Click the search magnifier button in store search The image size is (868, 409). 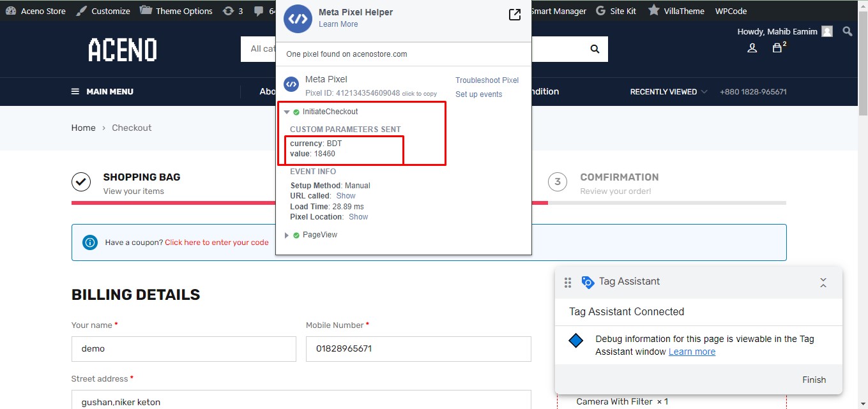[595, 49]
